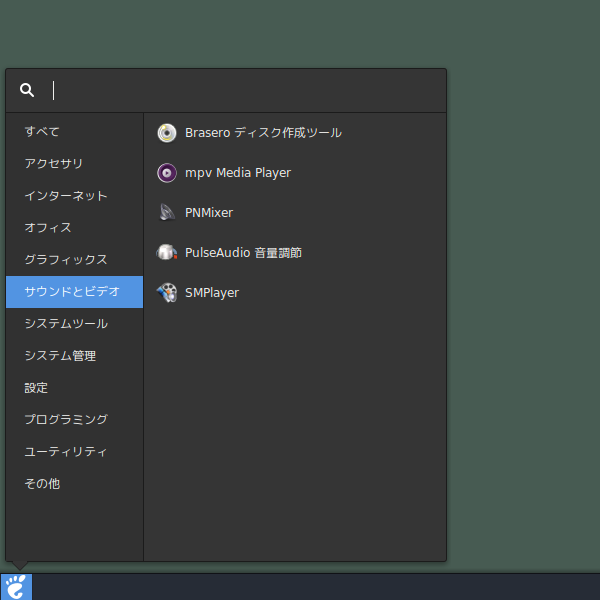Open the インターネット category
Screen dimensions: 600x600
(x=75, y=196)
